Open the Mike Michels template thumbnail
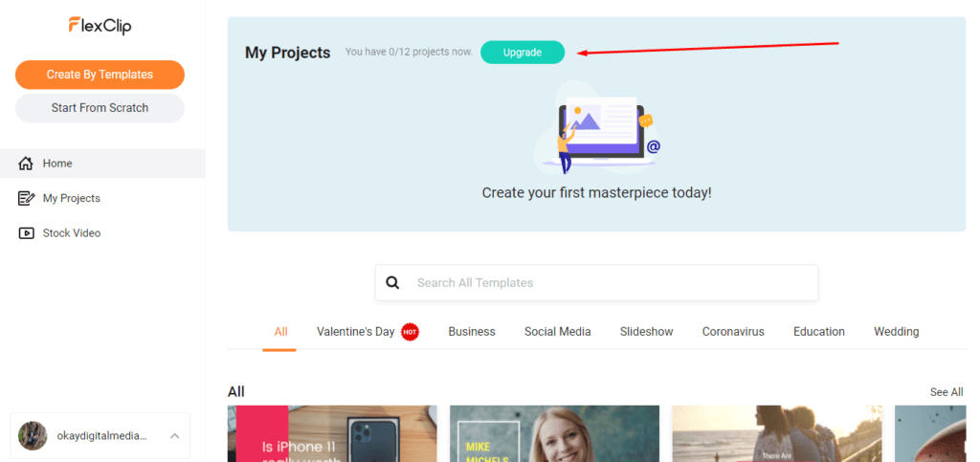Viewport: 980px width, 462px height. pyautogui.click(x=554, y=434)
